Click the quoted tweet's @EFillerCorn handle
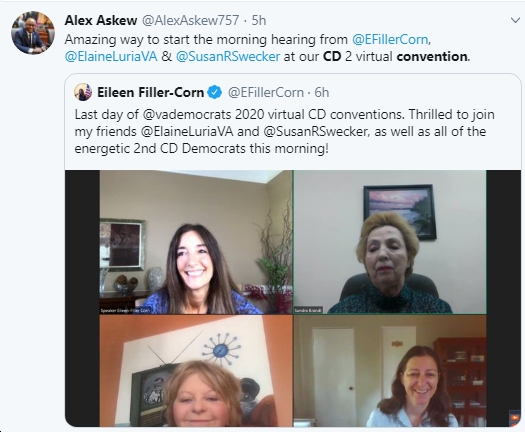This screenshot has height=432, width=525. tap(266, 92)
